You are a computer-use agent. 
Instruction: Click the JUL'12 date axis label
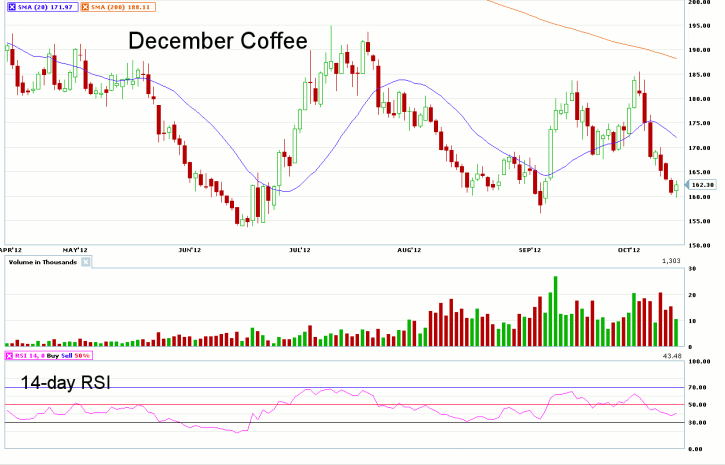[x=299, y=250]
